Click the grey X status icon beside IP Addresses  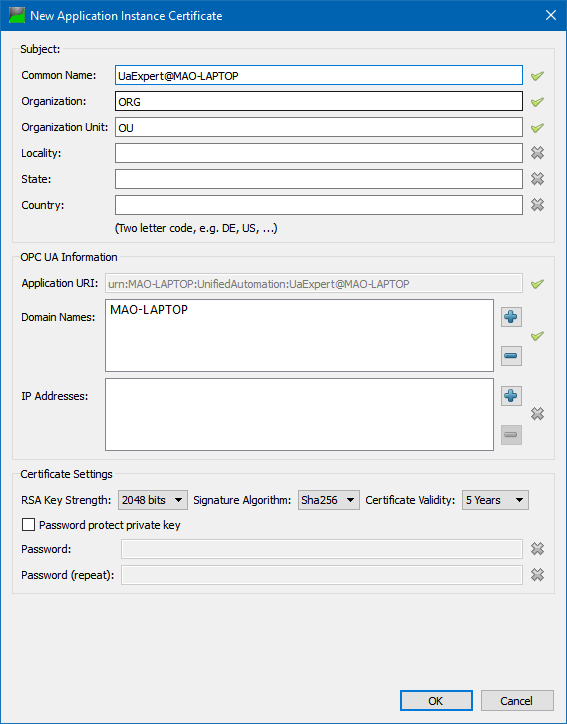pos(537,414)
